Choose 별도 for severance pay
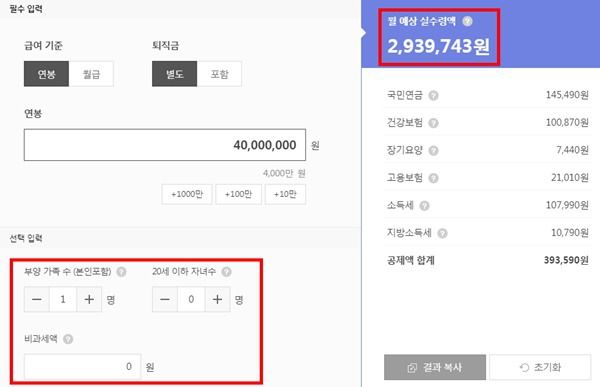This screenshot has height=387, width=600. 174,74
